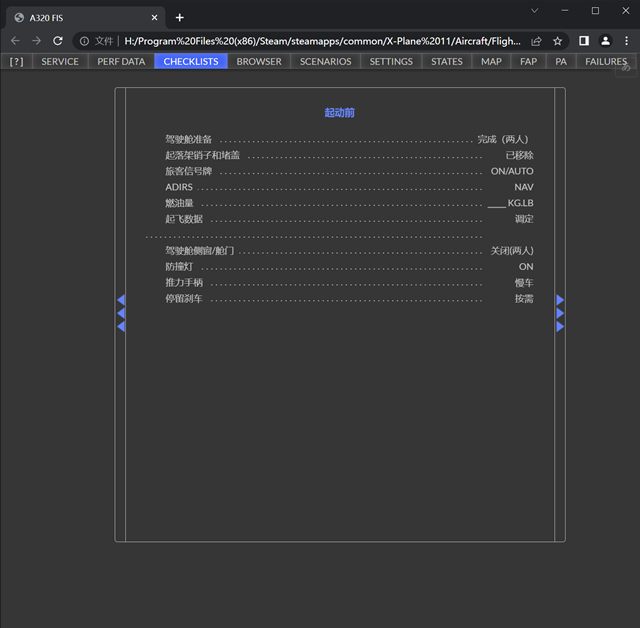
Task: Switch to the STATES tab
Action: coord(447,61)
